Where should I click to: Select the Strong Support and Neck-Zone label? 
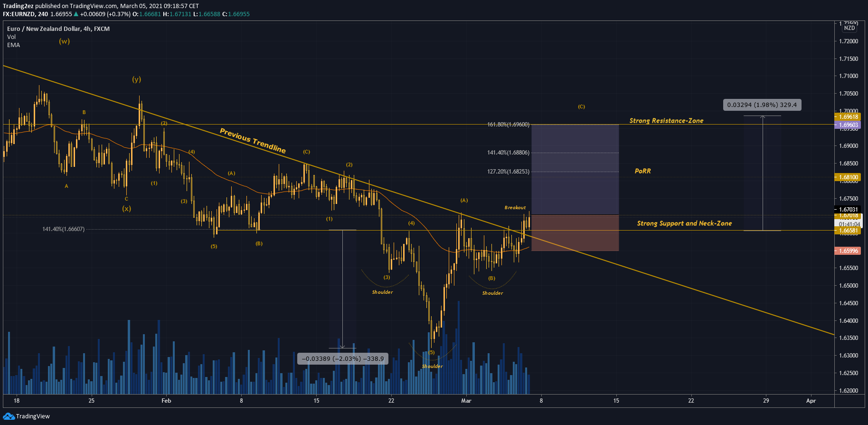[x=684, y=223]
